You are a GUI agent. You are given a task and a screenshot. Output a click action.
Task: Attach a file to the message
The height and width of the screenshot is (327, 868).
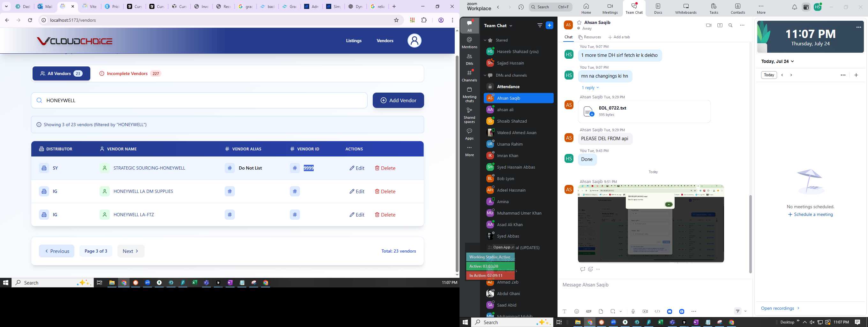point(601,311)
